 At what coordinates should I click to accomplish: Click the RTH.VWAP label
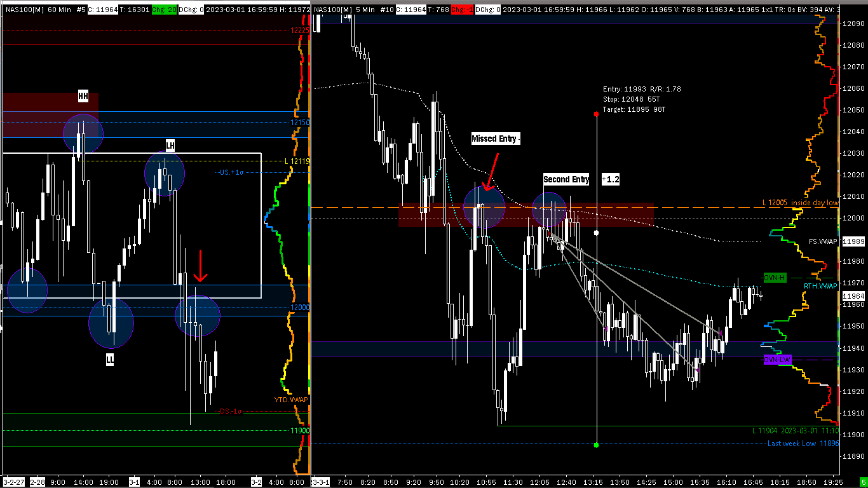pyautogui.click(x=821, y=286)
